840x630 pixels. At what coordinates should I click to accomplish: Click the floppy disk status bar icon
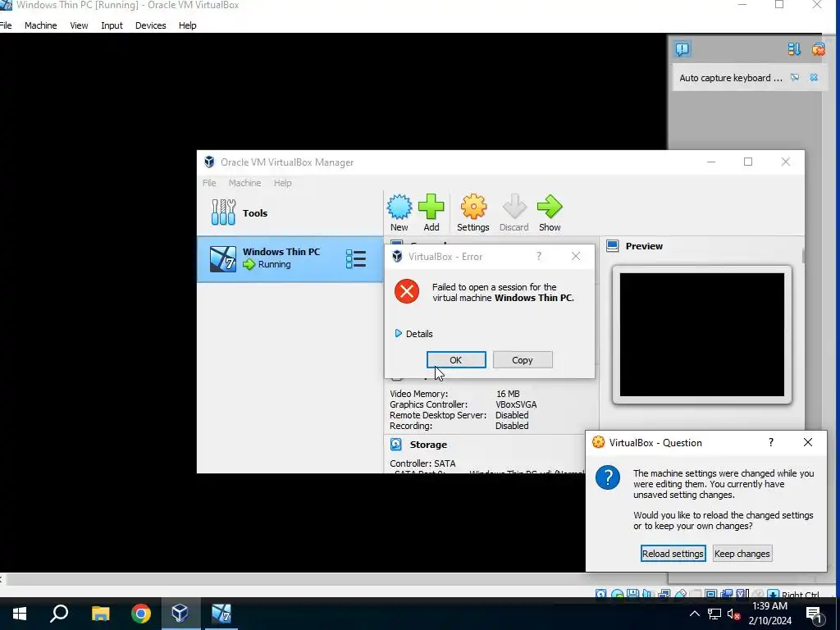point(632,594)
